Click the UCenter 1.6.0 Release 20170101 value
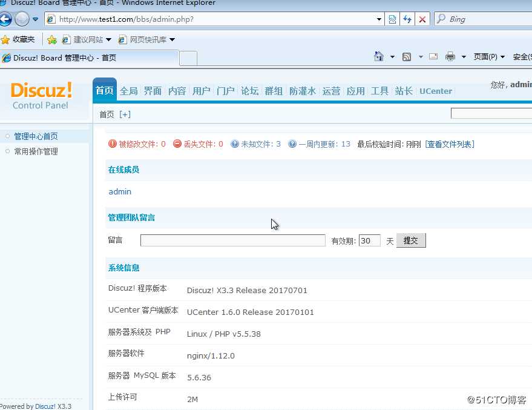 pos(251,312)
